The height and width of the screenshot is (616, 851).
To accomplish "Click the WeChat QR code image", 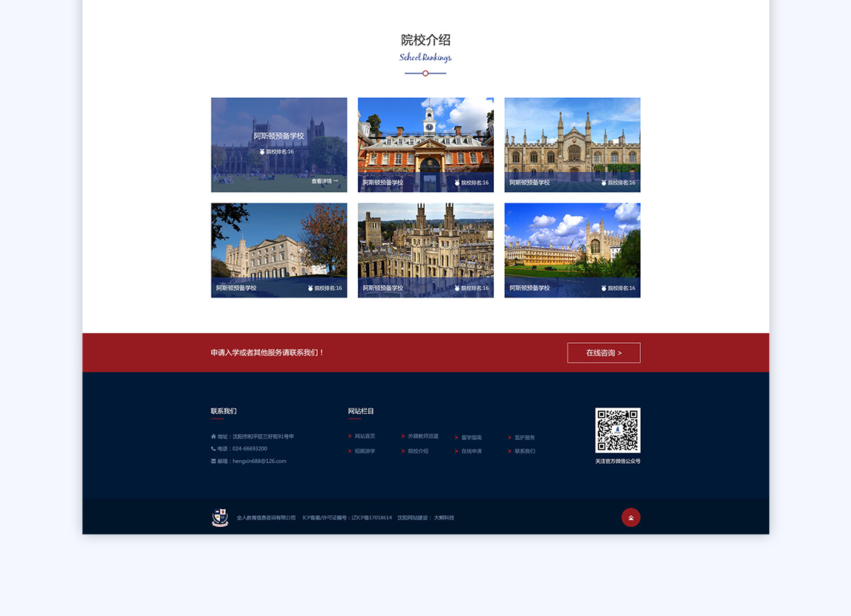I will [x=617, y=430].
